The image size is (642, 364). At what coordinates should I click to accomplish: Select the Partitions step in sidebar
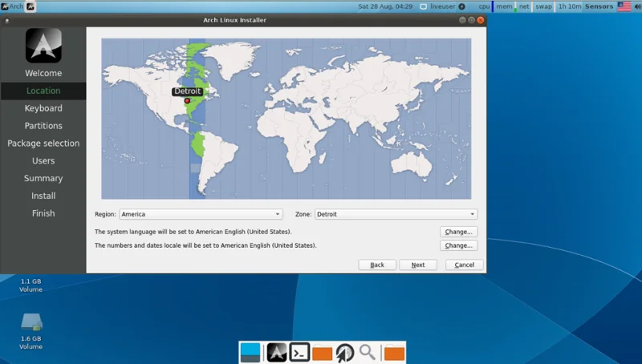click(x=43, y=126)
